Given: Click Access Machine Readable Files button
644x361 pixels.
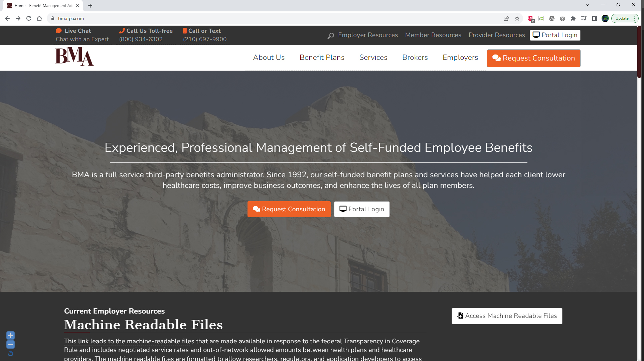Looking at the screenshot, I should point(507,316).
